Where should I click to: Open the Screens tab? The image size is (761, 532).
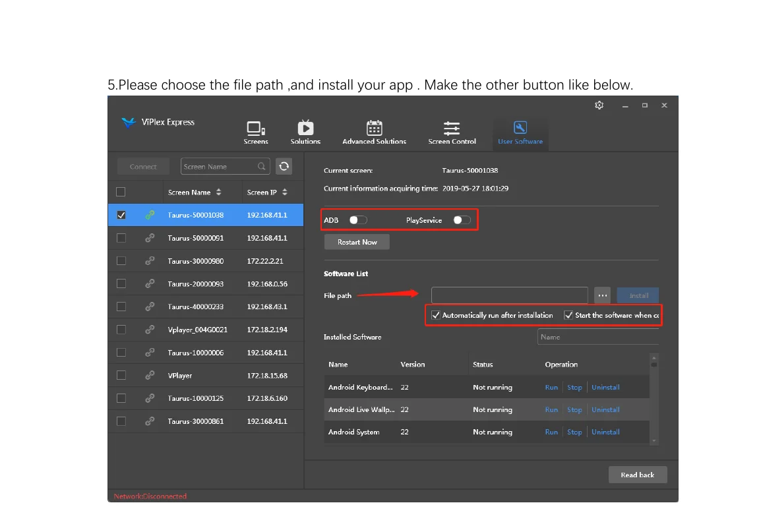tap(256, 133)
